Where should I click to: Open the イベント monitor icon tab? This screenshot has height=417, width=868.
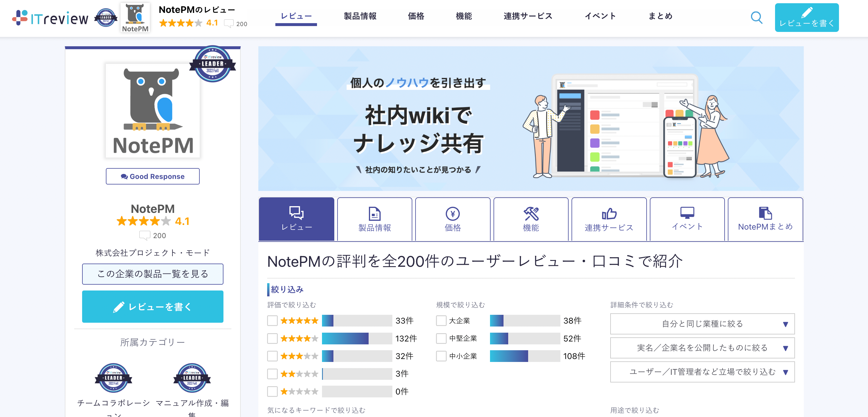pyautogui.click(x=687, y=219)
